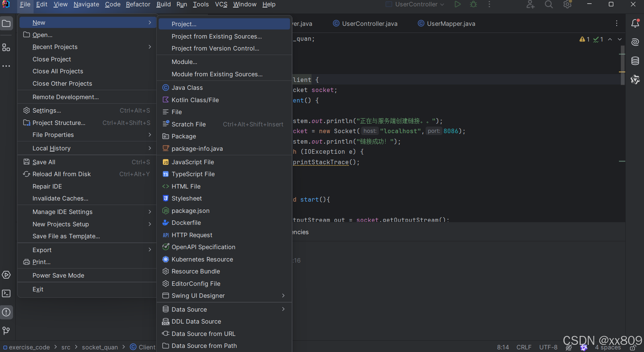Create DDL Data Source
Image resolution: width=644 pixels, height=352 pixels.
(224, 321)
